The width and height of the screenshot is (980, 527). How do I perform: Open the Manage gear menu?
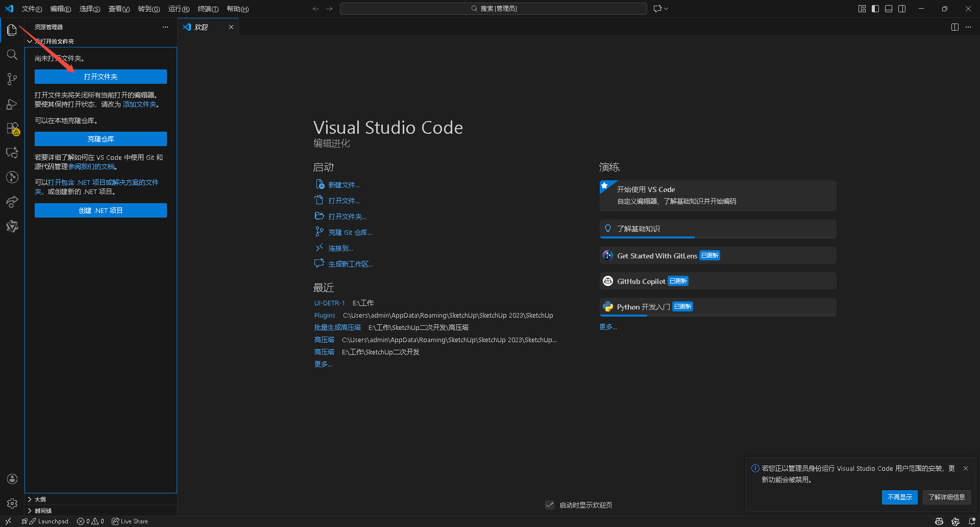(12, 504)
